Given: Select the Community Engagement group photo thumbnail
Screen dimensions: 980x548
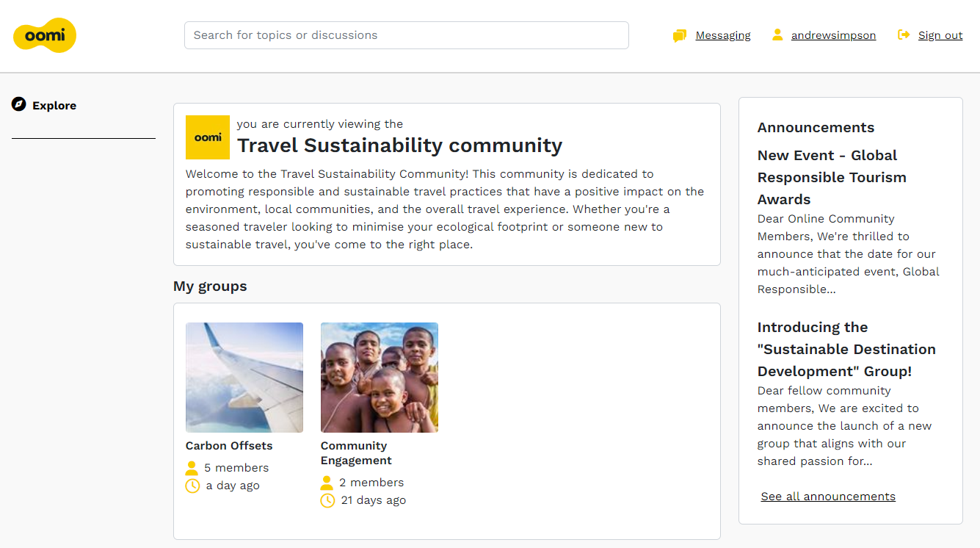Looking at the screenshot, I should tap(380, 378).
